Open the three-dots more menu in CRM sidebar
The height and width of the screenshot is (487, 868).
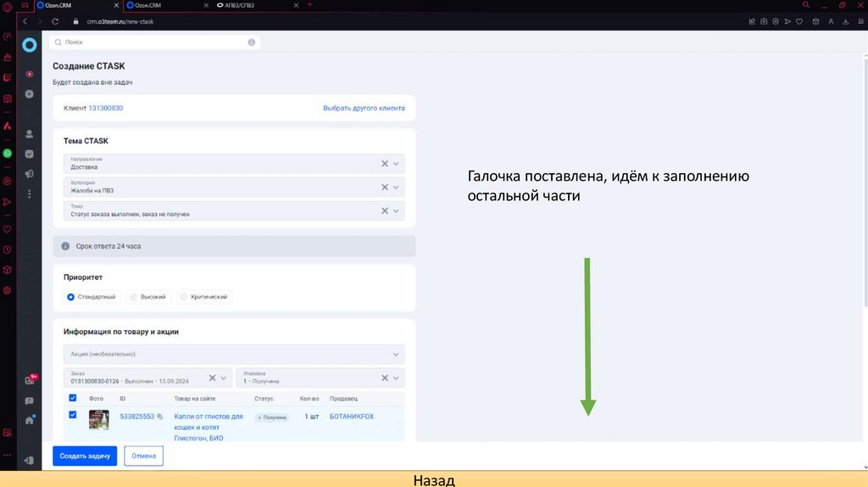tap(30, 194)
